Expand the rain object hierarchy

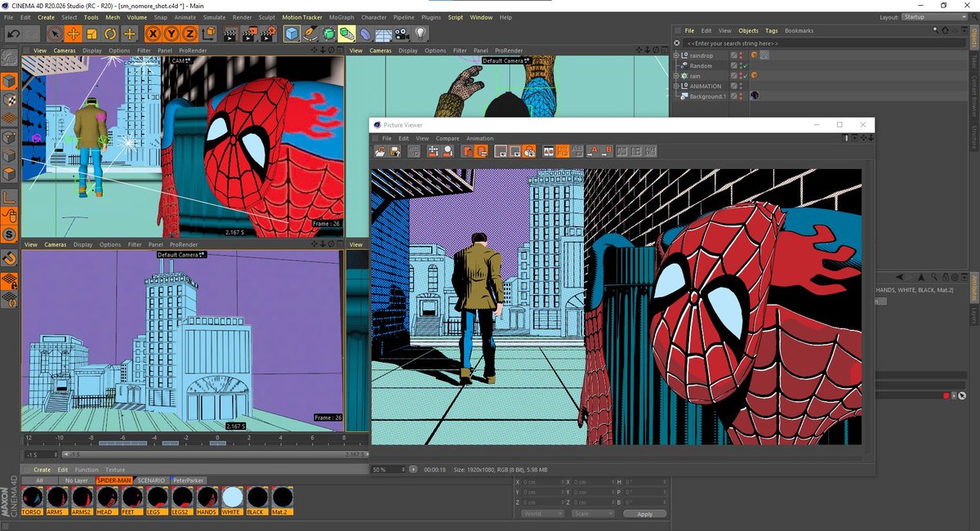pos(675,76)
